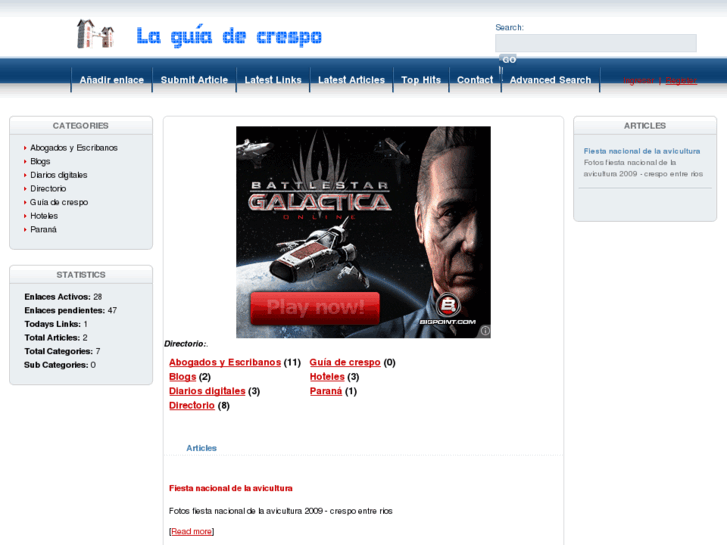Click the GO search button
The height and width of the screenshot is (545, 727).
pyautogui.click(x=509, y=60)
